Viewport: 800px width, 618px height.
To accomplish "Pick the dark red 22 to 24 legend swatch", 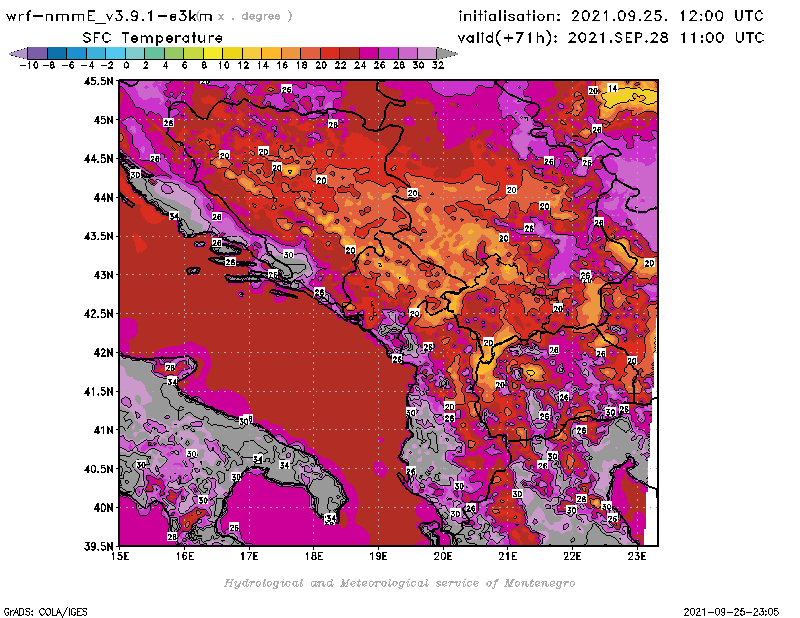I will [x=349, y=53].
